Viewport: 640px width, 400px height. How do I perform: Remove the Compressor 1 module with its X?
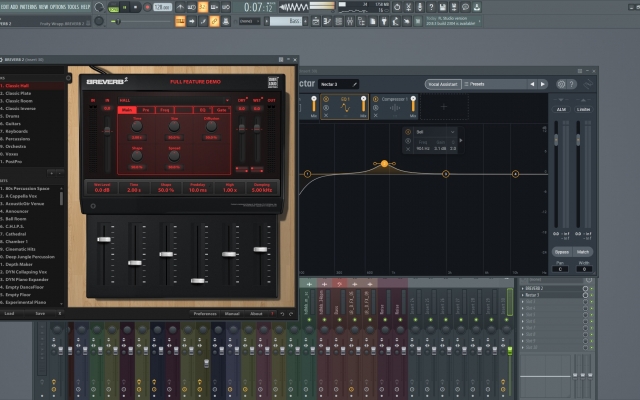(376, 116)
